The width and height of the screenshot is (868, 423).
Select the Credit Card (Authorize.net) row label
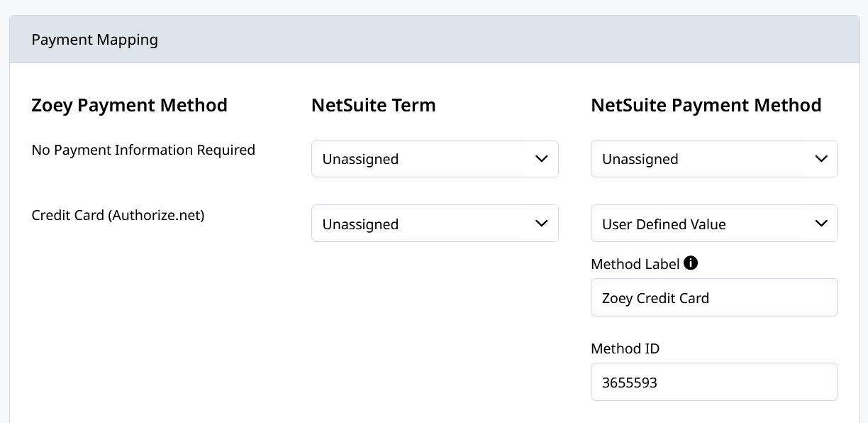pos(118,215)
